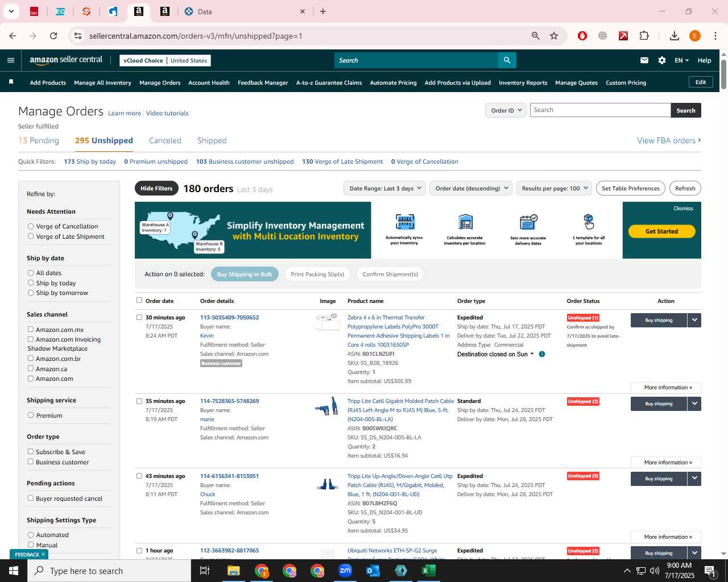The image size is (728, 582).
Task: Open browser extensions puzzle icon
Action: point(644,36)
